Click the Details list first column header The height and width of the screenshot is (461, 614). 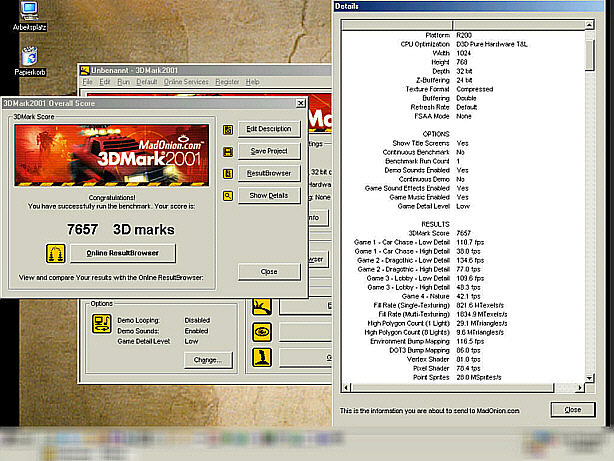point(397,25)
